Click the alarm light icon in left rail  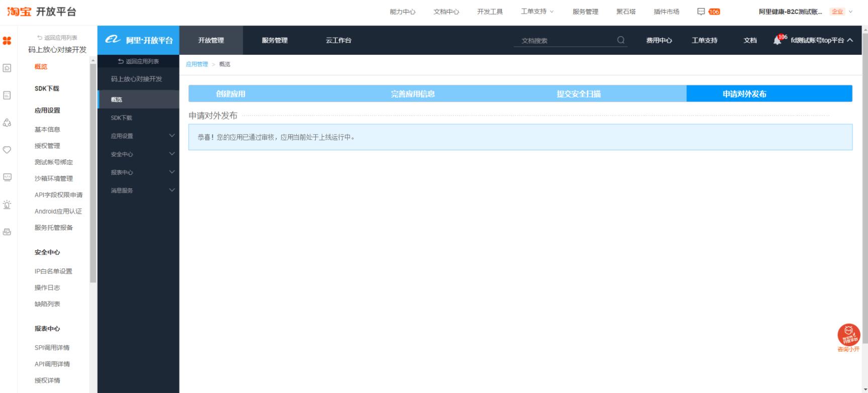tap(7, 205)
